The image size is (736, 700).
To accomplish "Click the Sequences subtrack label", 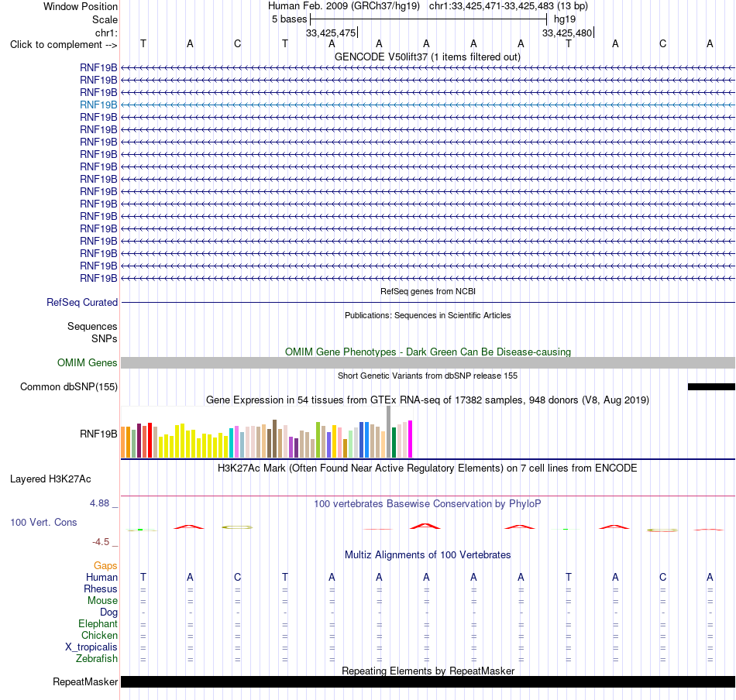I will pyautogui.click(x=92, y=326).
